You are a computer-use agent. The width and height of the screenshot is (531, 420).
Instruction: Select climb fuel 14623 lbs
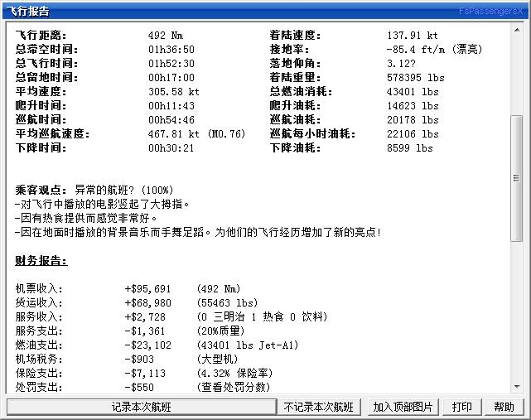pyautogui.click(x=413, y=106)
